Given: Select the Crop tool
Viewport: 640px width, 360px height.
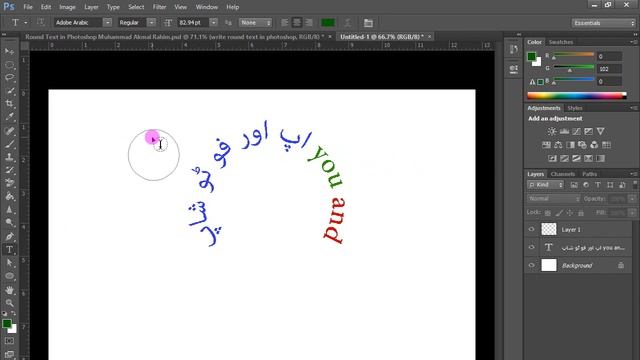Looking at the screenshot, I should pyautogui.click(x=9, y=104).
